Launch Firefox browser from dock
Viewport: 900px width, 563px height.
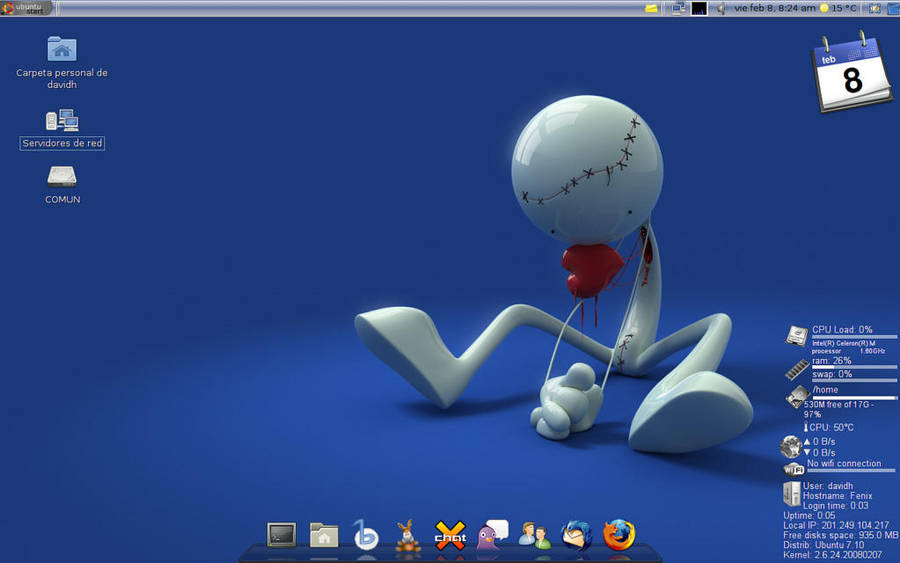click(x=619, y=534)
